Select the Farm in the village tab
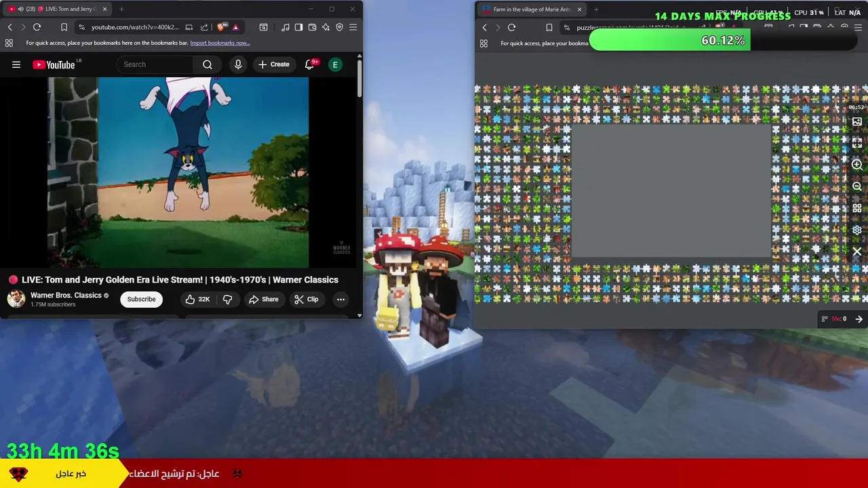 click(x=532, y=9)
